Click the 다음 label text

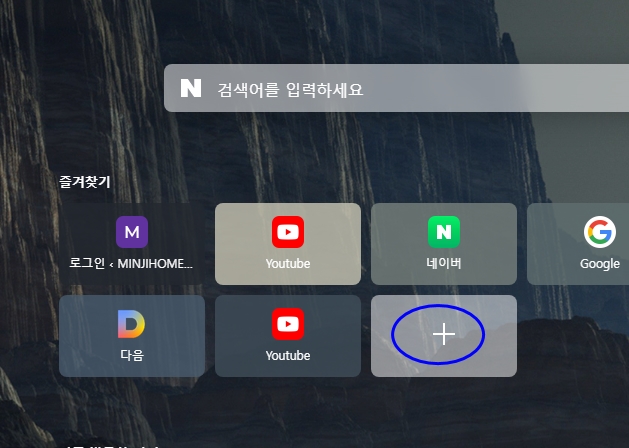pyautogui.click(x=132, y=355)
